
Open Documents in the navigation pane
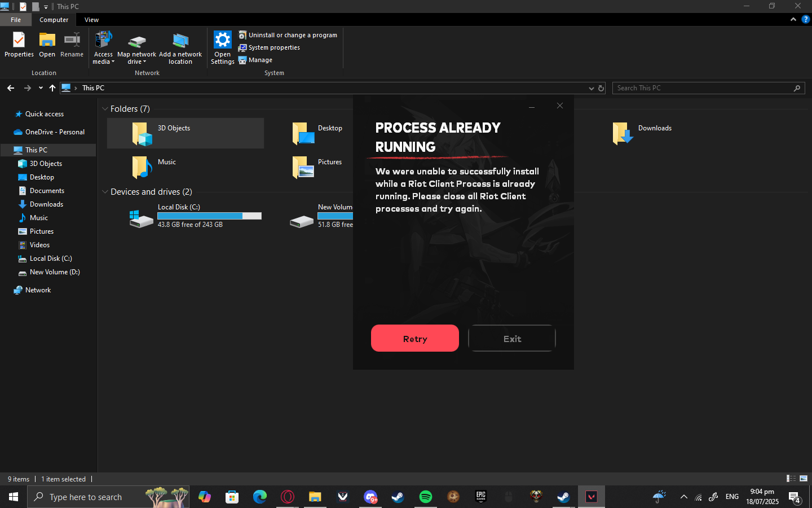pyautogui.click(x=47, y=191)
